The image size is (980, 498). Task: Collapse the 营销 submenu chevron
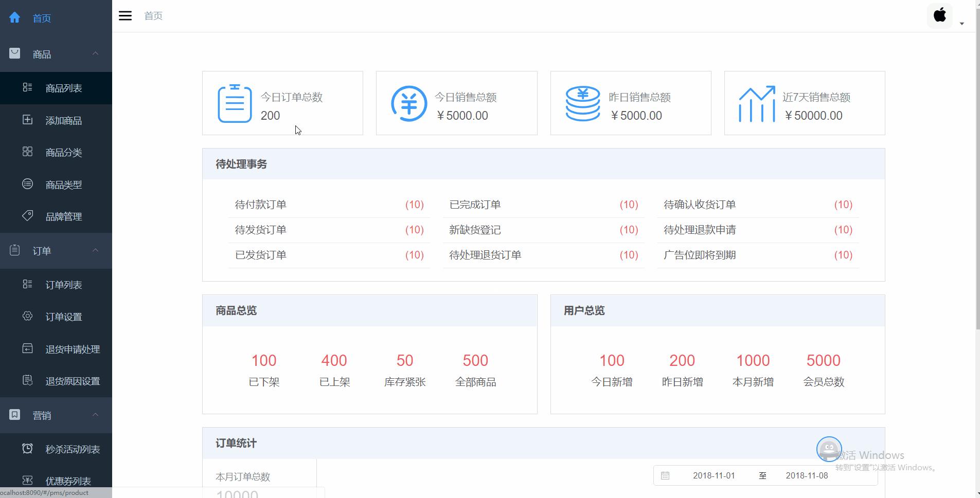95,415
